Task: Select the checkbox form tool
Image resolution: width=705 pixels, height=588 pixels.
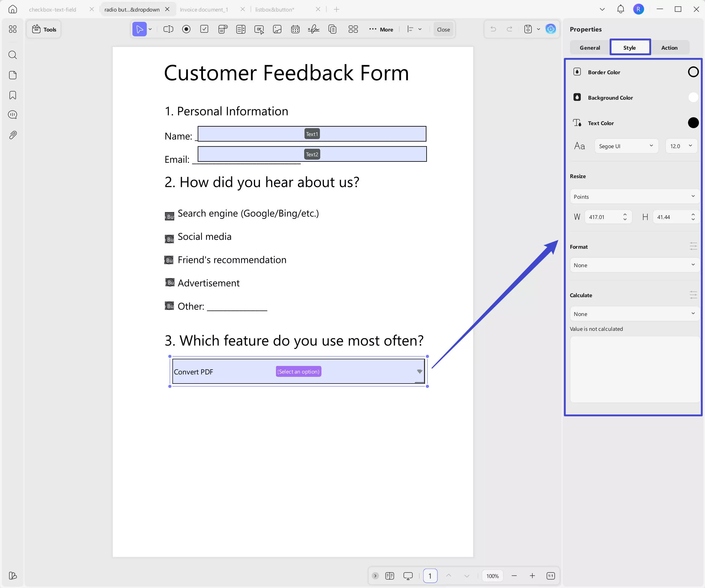Action: 204,29
